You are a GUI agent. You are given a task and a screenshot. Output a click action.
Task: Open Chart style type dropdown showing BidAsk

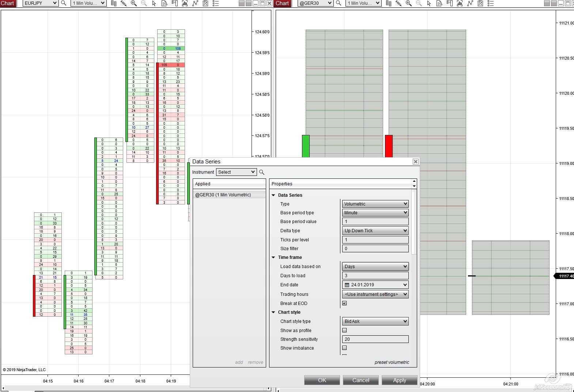(375, 321)
